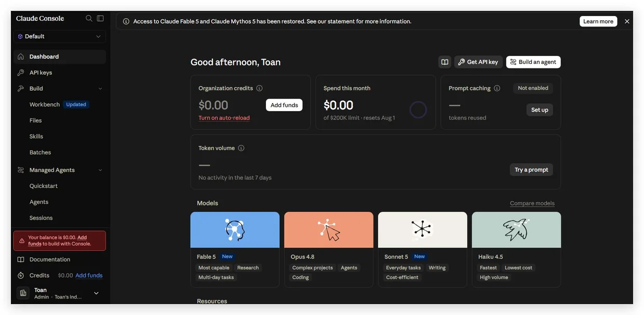Open Workbench
The height and width of the screenshot is (315, 644).
coord(45,104)
